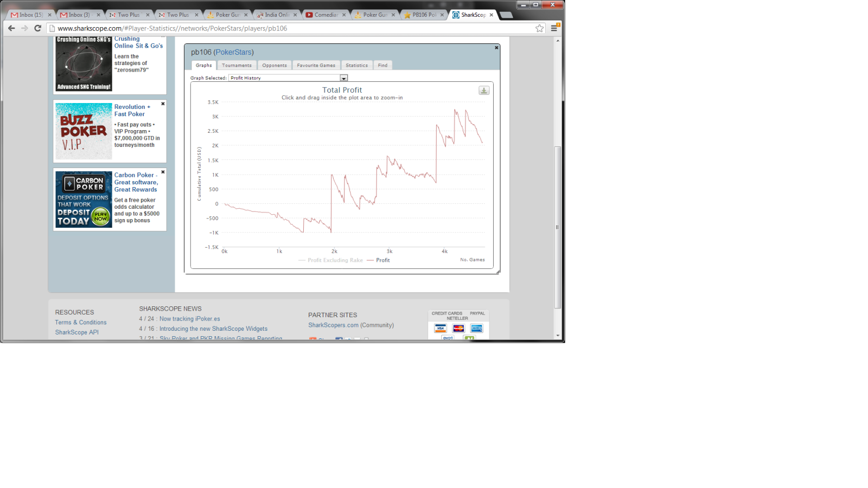
Task: Click the Buzz Poker V.I.P. ad image
Action: point(84,131)
